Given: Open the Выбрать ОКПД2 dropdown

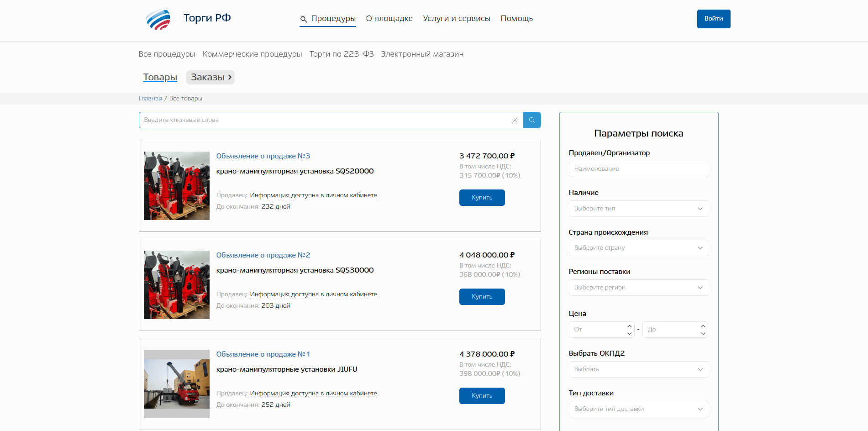Looking at the screenshot, I should [x=638, y=369].
